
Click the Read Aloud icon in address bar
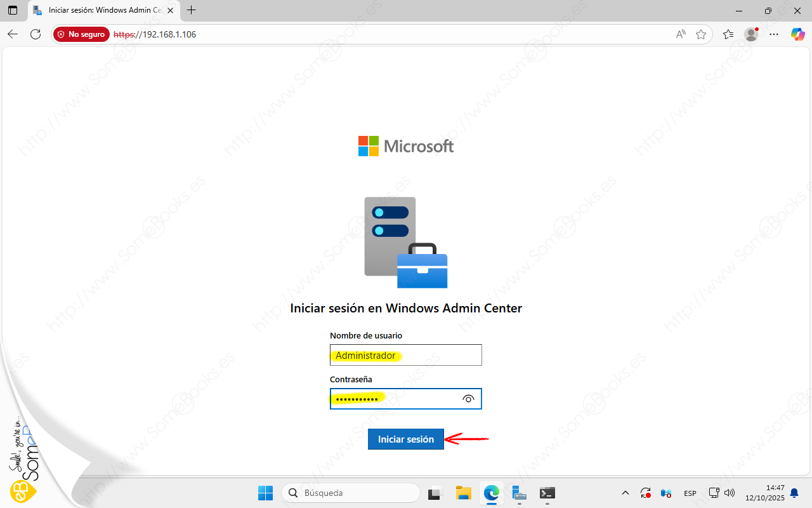coord(681,34)
